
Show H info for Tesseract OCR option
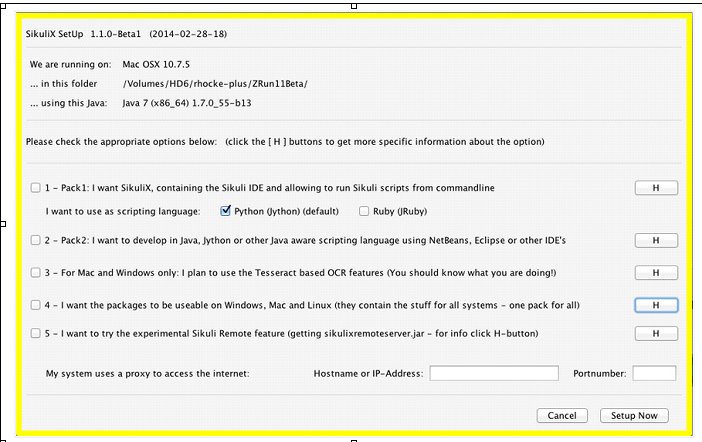(x=656, y=273)
